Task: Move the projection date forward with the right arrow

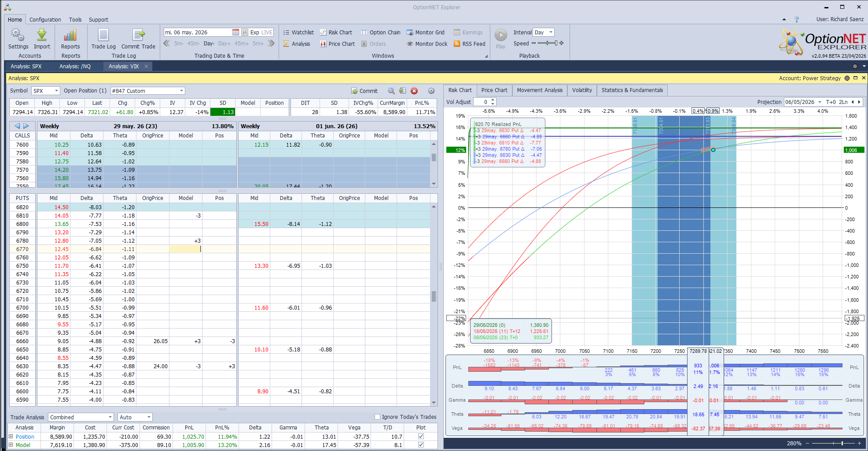Action: [859, 102]
